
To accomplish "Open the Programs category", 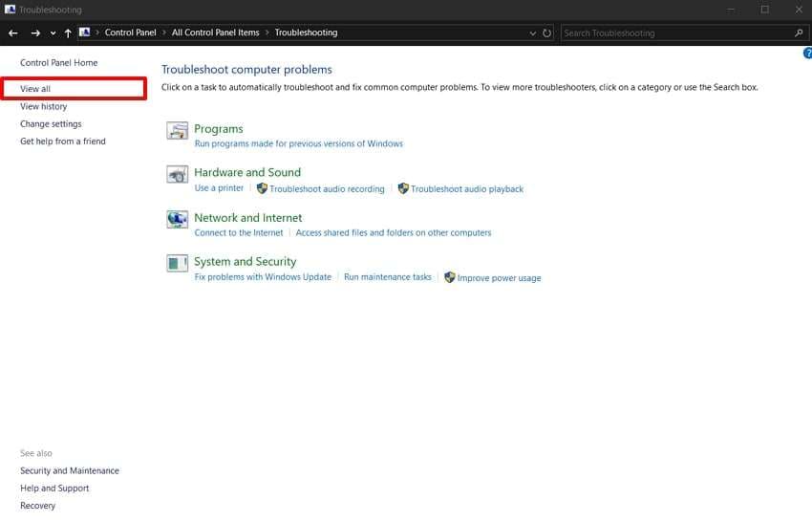I will click(x=219, y=129).
